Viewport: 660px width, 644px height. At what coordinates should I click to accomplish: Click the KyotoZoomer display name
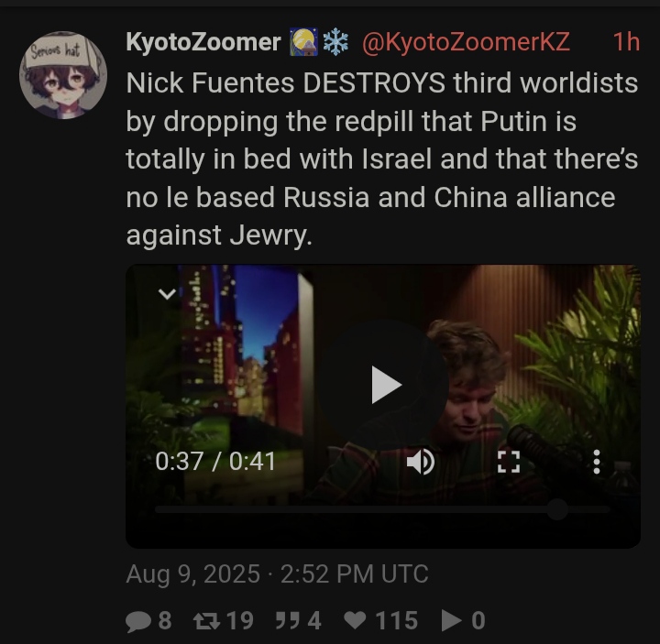click(x=203, y=42)
